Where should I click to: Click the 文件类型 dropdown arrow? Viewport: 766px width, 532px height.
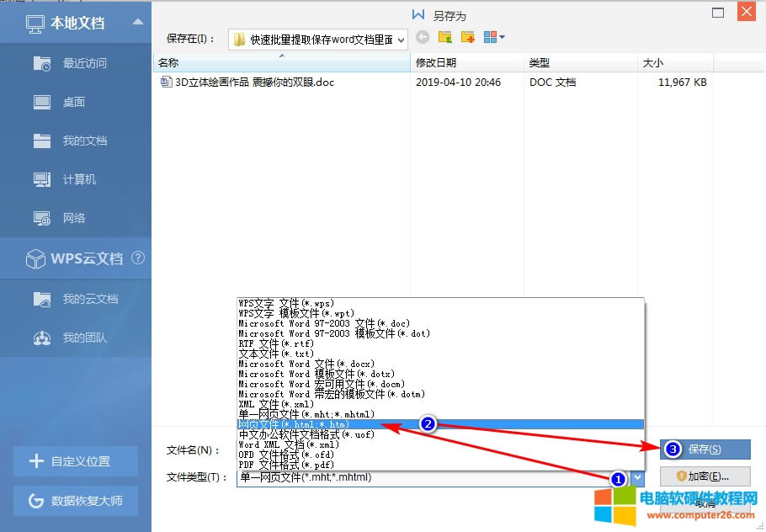[637, 477]
